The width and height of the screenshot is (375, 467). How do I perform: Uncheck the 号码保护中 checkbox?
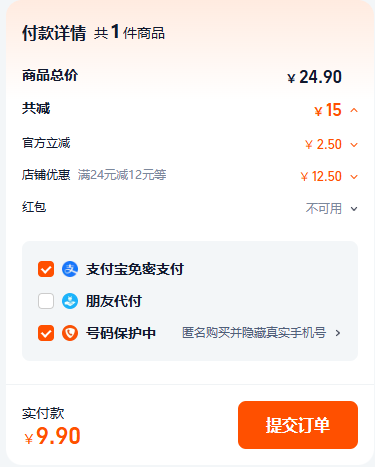46,333
